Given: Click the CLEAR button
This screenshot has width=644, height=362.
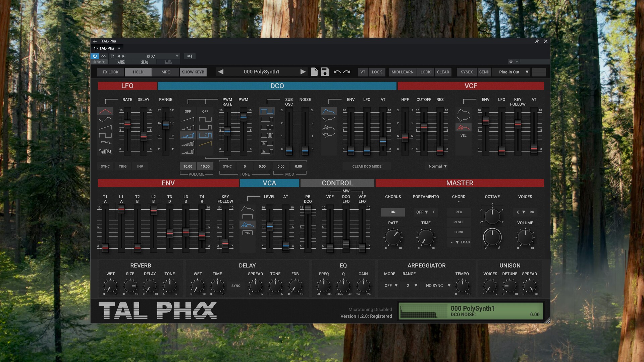Looking at the screenshot, I should (443, 72).
